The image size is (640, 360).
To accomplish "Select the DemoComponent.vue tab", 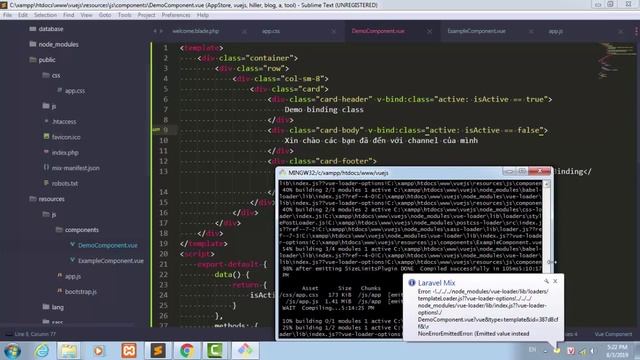I will (x=378, y=31).
